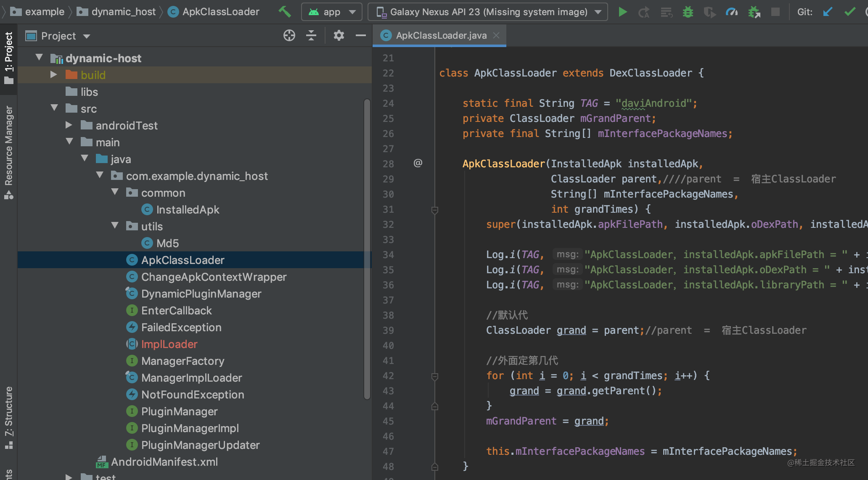Collapse the main folder
This screenshot has width=868, height=480.
[69, 142]
